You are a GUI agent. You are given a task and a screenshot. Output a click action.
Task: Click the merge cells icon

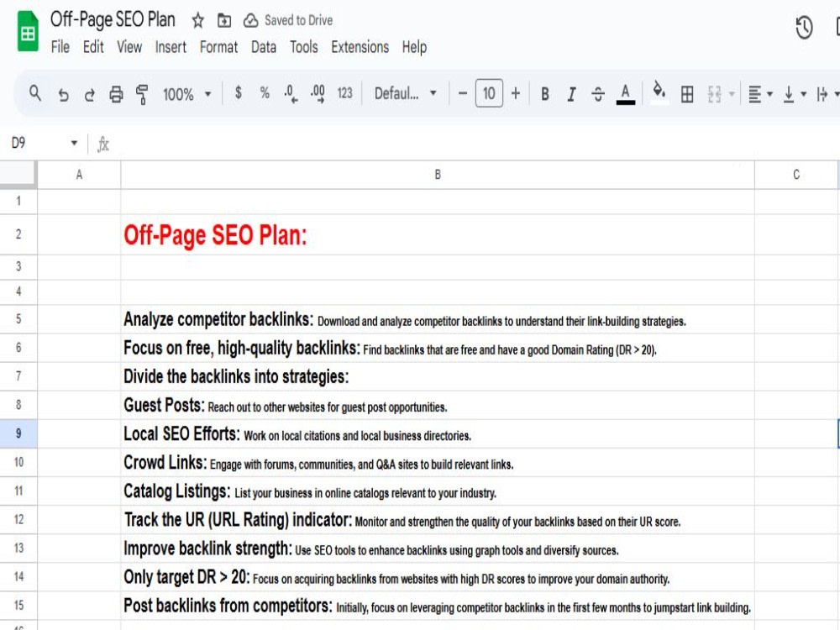point(714,94)
